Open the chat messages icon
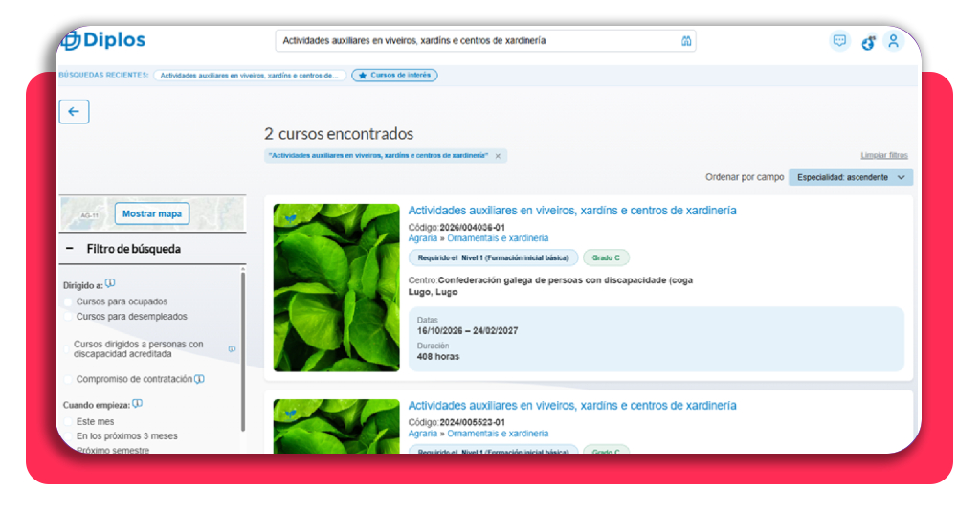 tap(839, 41)
